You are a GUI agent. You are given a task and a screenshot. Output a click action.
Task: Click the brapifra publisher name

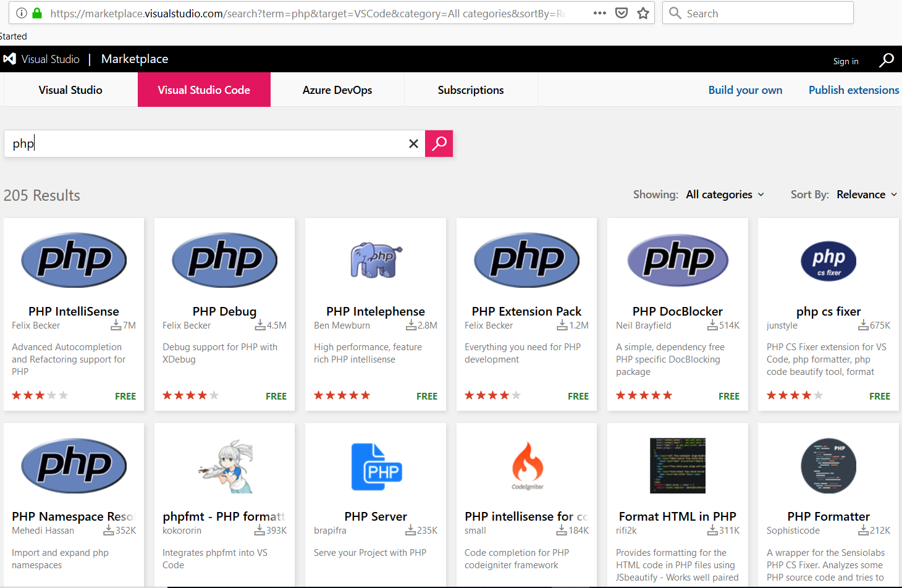pos(330,531)
